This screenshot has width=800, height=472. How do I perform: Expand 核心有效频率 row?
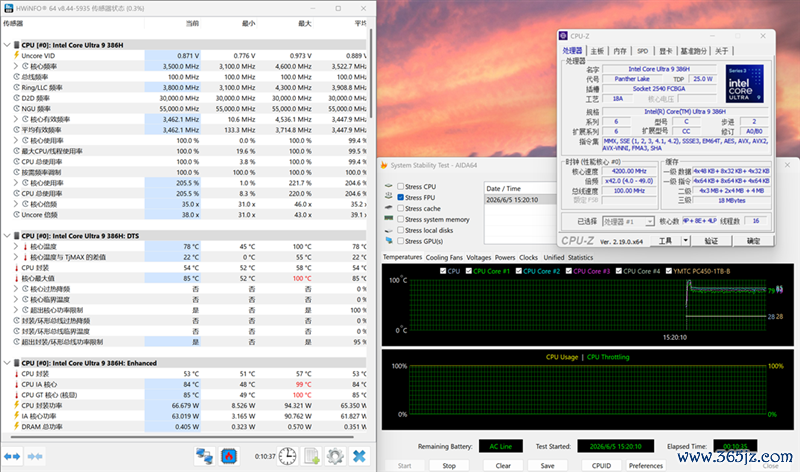pos(16,119)
